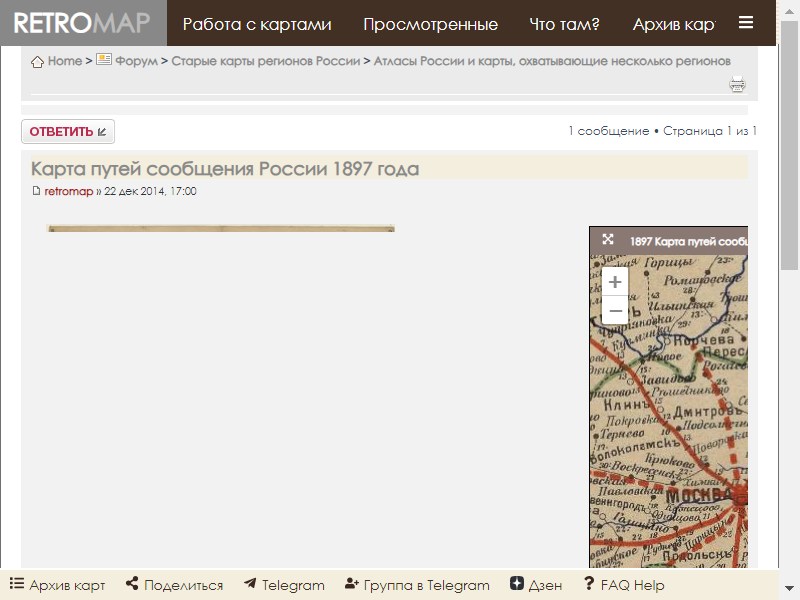
Task: Open Старые карты регионов России link
Action: tap(266, 61)
